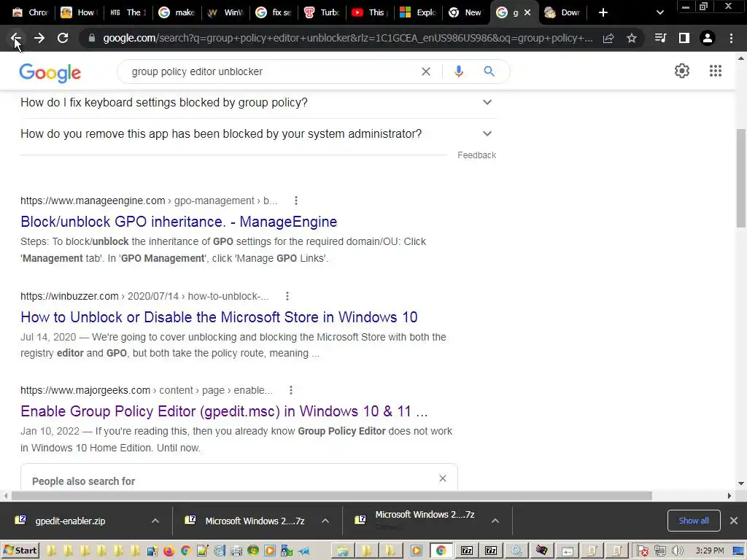Screen dimensions: 747x560
Task: Click the scroll down arrow button
Action: tap(740, 483)
